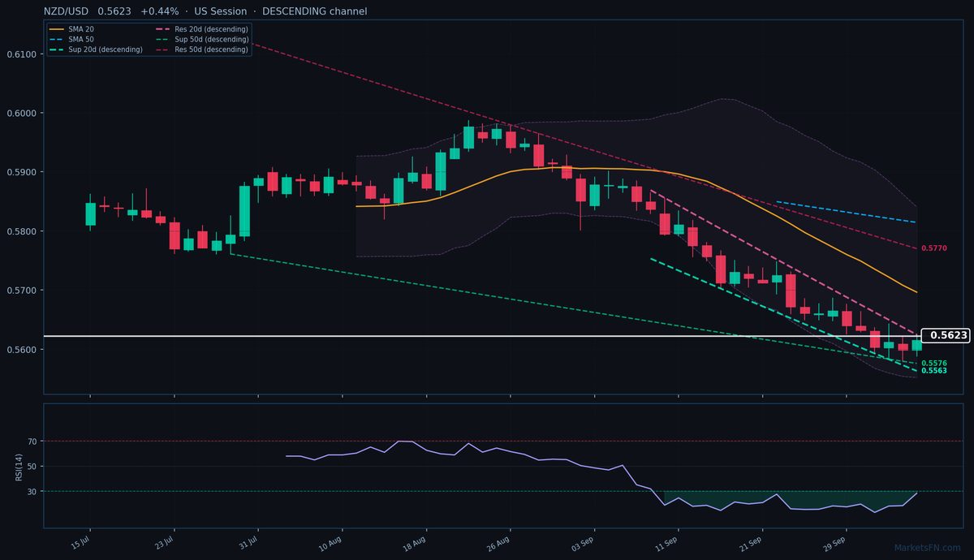974x560 pixels.
Task: Click the 26 Aug date label
Action: click(500, 543)
